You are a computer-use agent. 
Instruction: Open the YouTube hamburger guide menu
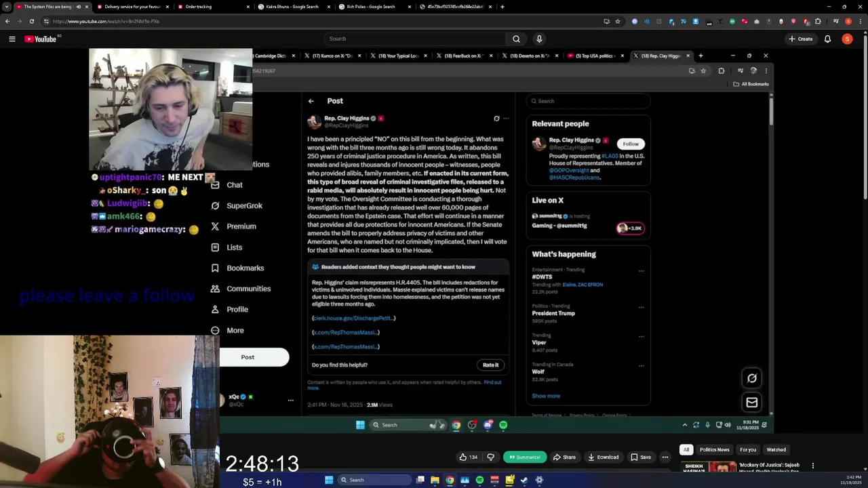(12, 39)
